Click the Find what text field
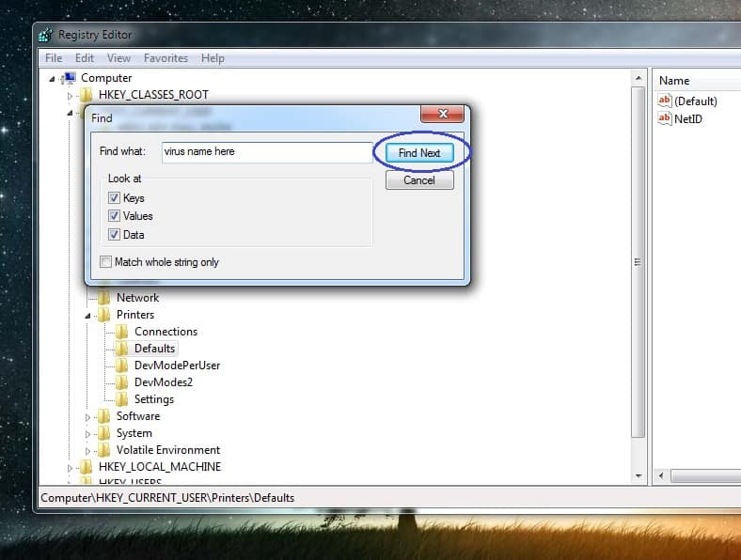741x560 pixels. pos(267,152)
